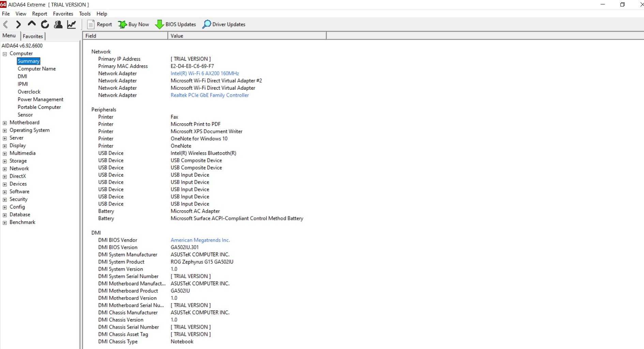The image size is (644, 349).
Task: Select Portable Computer tree item
Action: 39,107
